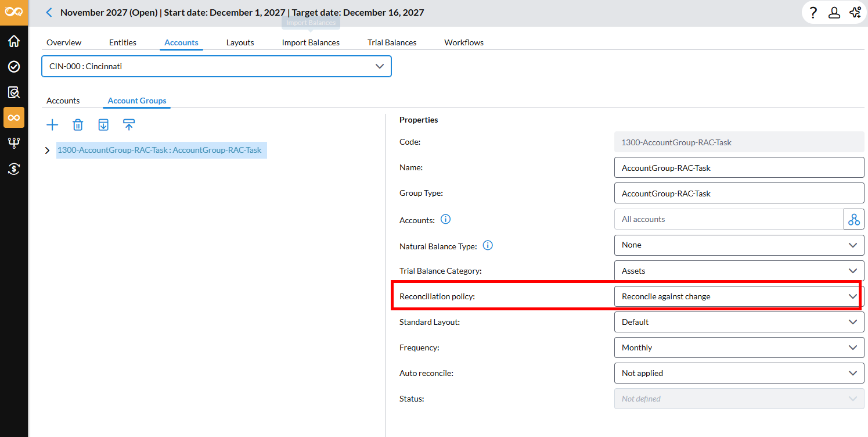Open the CIN-000 : Cincinnati entity dropdown
868x437 pixels.
click(216, 66)
